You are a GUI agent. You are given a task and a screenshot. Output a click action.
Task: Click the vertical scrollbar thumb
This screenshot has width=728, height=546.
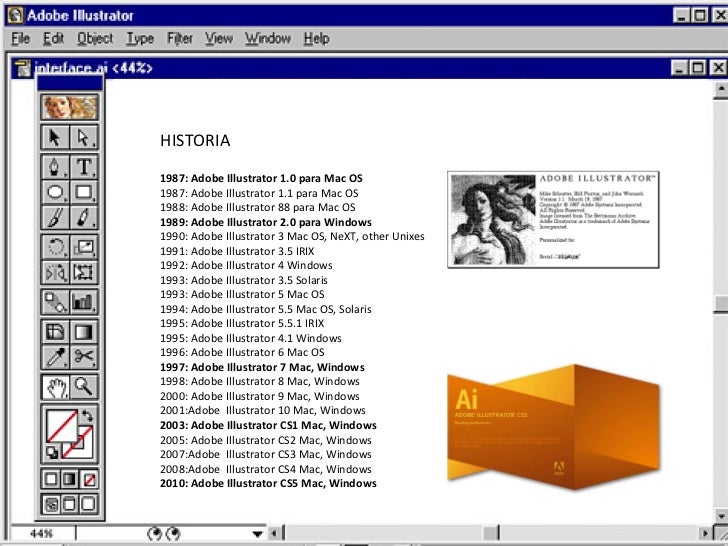pos(721,304)
